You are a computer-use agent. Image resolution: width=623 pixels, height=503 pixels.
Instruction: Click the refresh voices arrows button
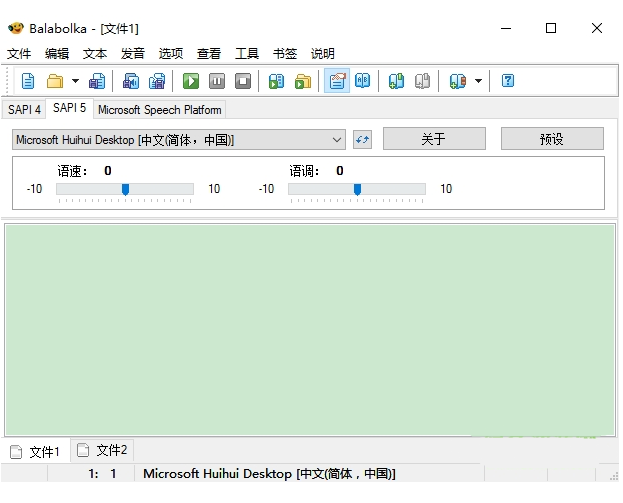coord(362,140)
